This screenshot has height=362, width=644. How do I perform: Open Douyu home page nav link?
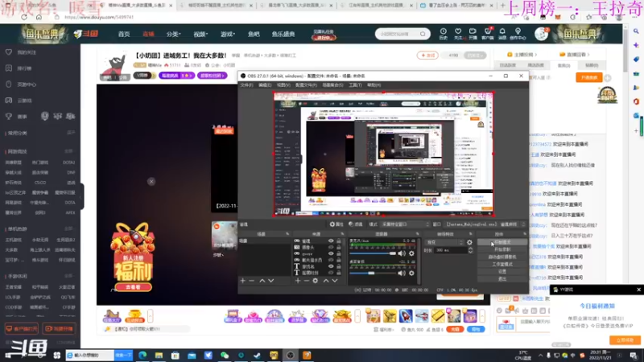point(124,34)
